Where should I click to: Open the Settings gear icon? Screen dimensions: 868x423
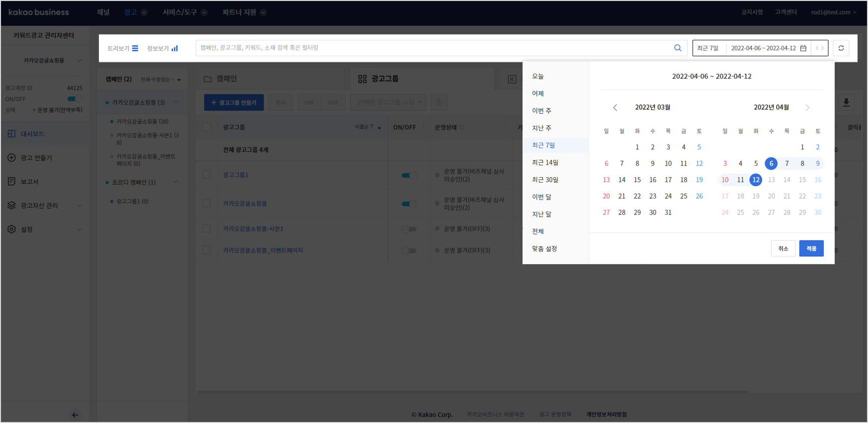click(11, 229)
